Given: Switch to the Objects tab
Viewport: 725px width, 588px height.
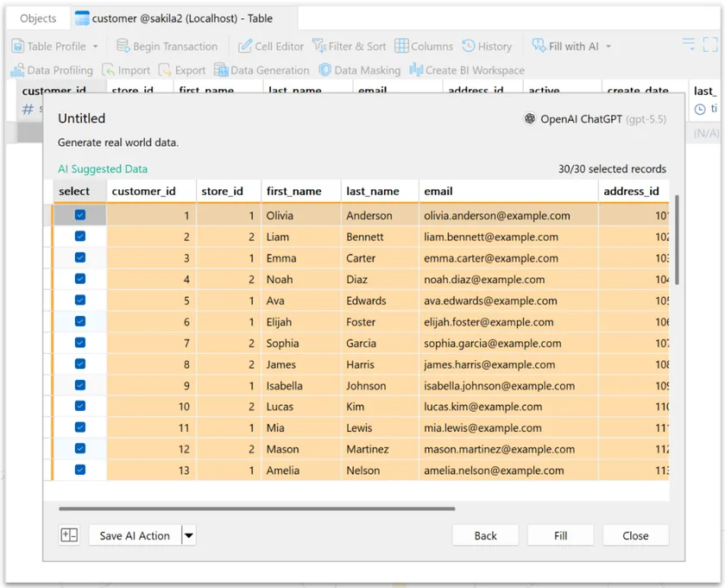Looking at the screenshot, I should (x=38, y=18).
